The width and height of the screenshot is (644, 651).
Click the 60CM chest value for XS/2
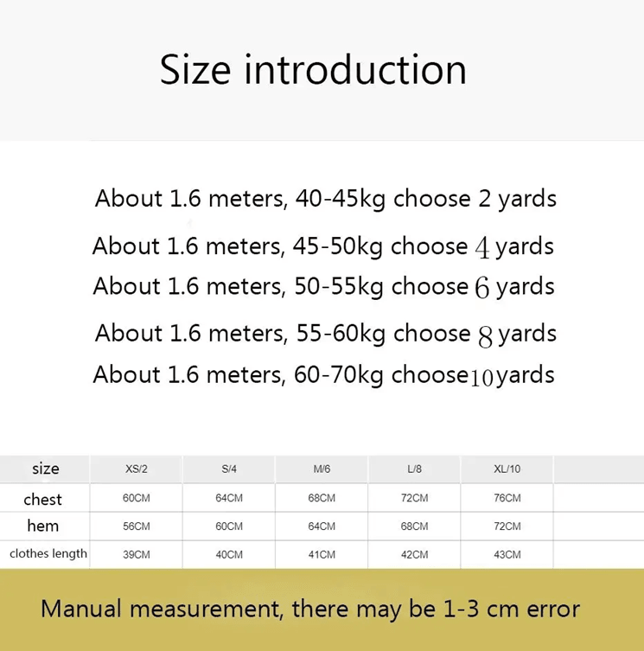[x=137, y=498]
